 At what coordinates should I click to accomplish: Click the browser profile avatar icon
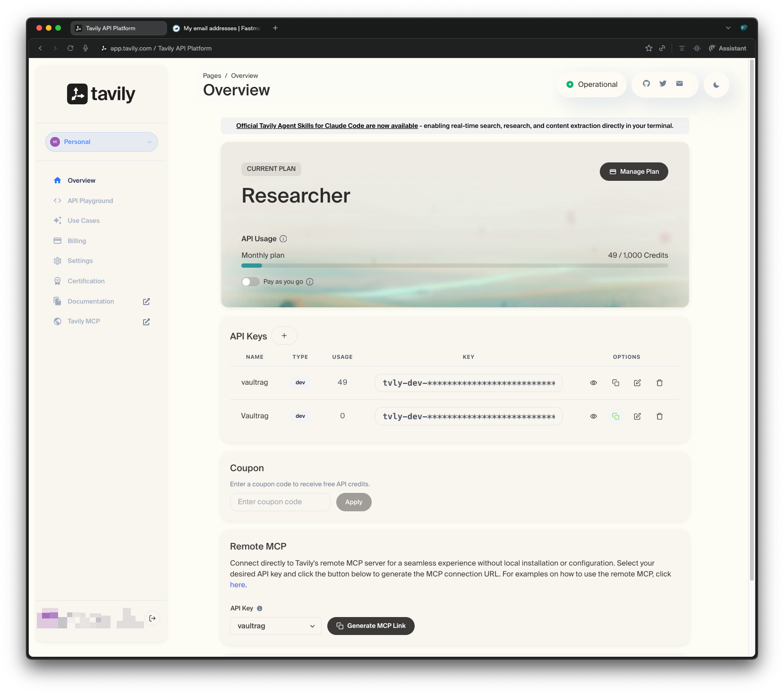point(744,28)
